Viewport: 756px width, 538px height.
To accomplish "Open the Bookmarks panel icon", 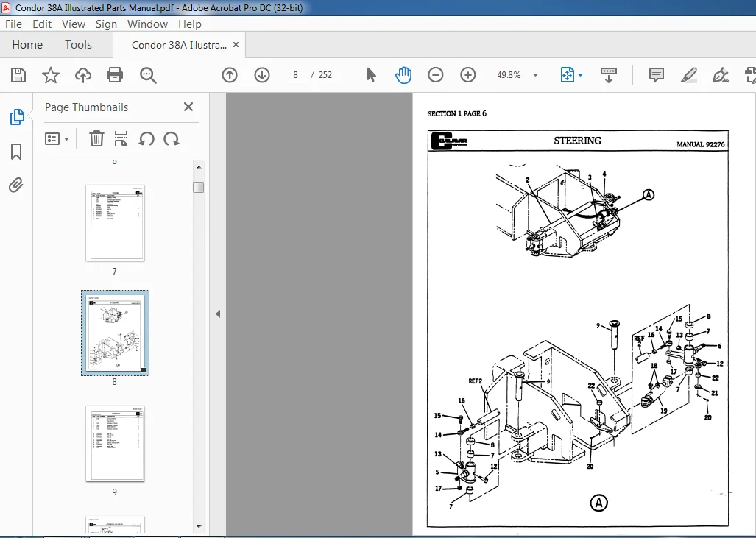I will point(16,152).
